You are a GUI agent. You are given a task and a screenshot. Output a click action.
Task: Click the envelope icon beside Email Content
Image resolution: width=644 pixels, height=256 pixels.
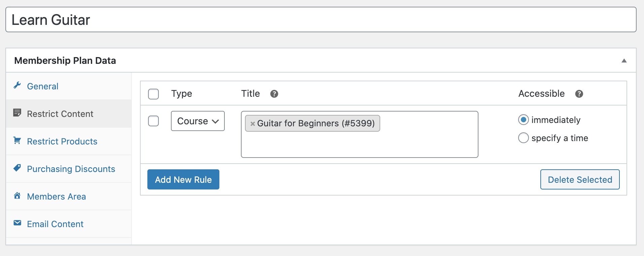click(18, 223)
